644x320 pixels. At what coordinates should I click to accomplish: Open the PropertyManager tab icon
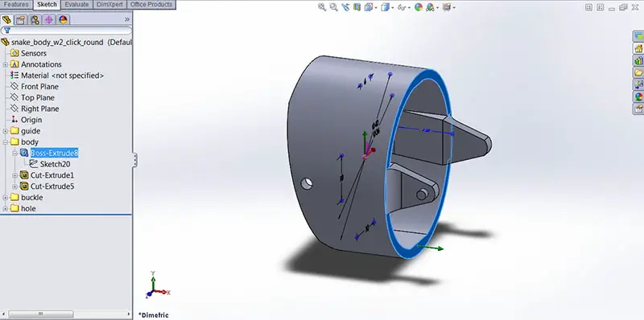click(21, 19)
